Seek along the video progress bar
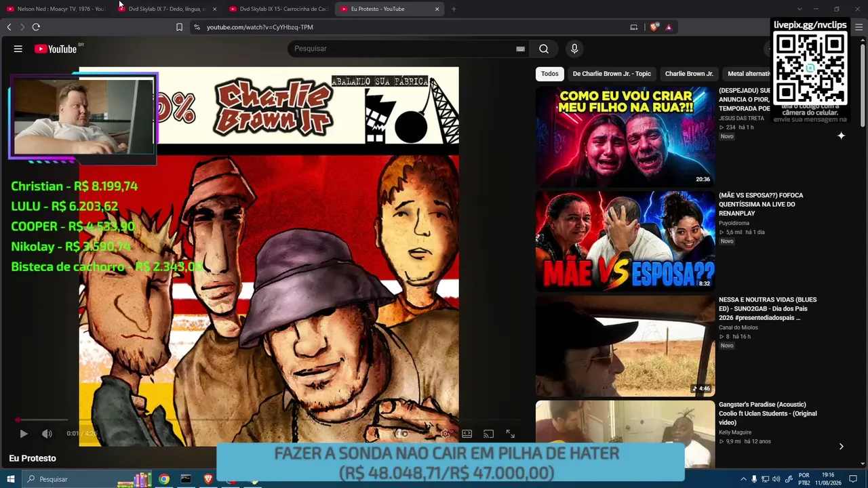Image resolution: width=868 pixels, height=488 pixels. click(269, 420)
